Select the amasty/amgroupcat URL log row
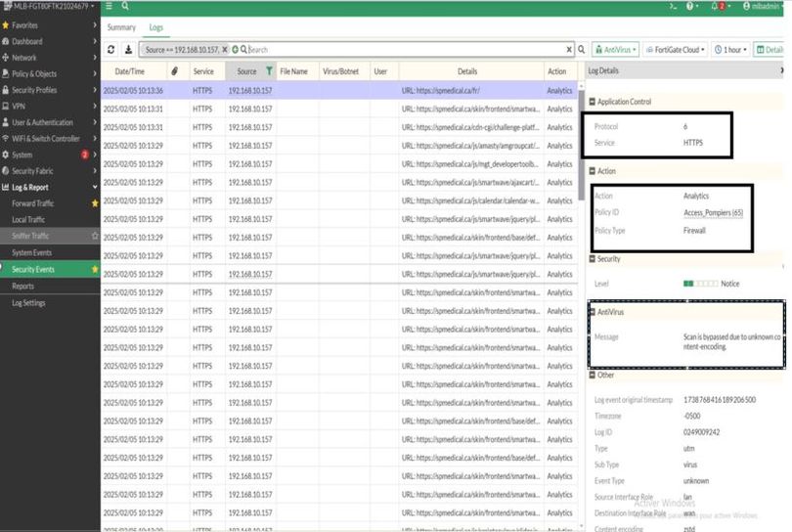Viewport: 792px width, 532px height. 339,146
